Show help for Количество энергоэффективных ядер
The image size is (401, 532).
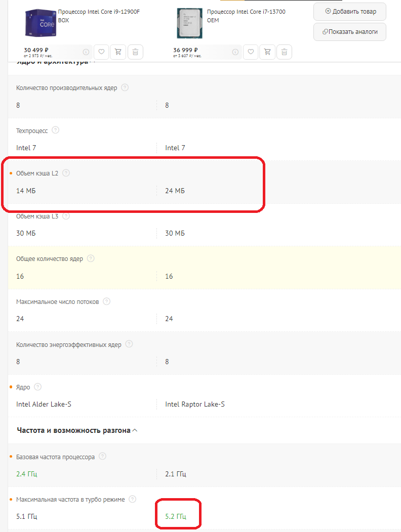129,344
